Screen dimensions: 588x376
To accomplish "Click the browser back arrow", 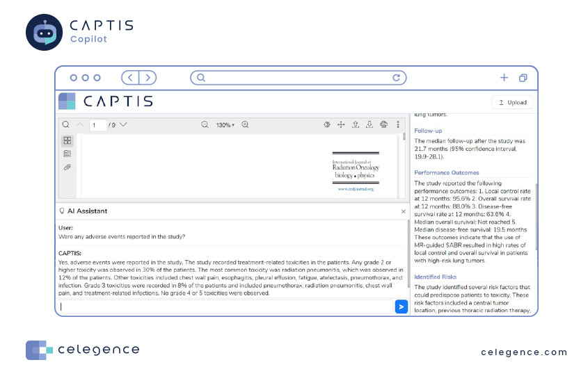I will 130,78.
